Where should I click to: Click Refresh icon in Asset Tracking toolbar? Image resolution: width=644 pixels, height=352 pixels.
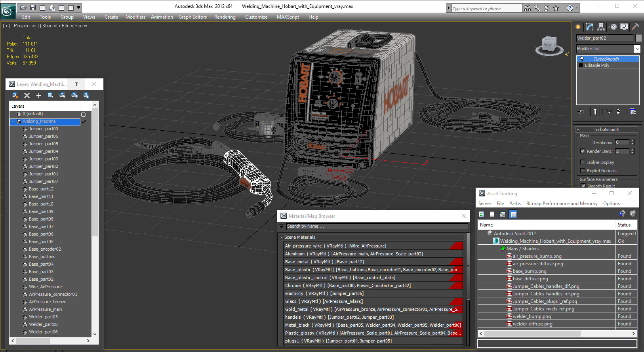pos(481,214)
